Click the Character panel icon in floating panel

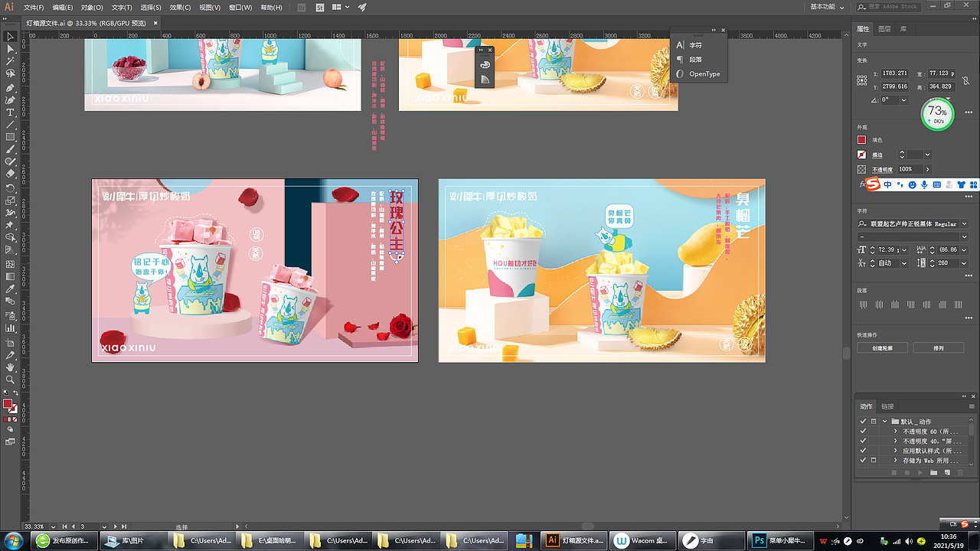[679, 45]
